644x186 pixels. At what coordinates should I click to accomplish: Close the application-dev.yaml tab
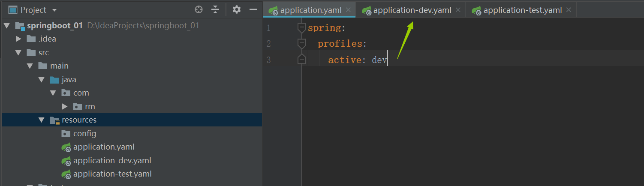[458, 10]
